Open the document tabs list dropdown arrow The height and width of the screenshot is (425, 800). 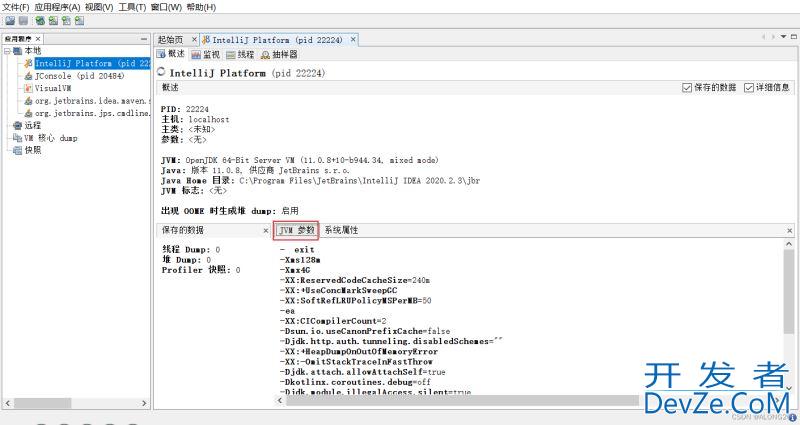click(784, 37)
